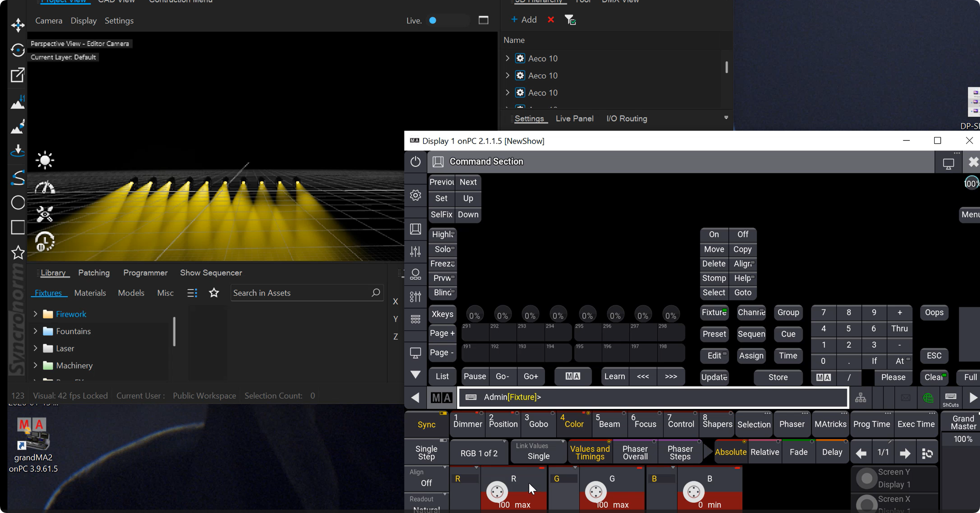Expand the first Aeco 10 item
The width and height of the screenshot is (980, 513).
pos(508,58)
